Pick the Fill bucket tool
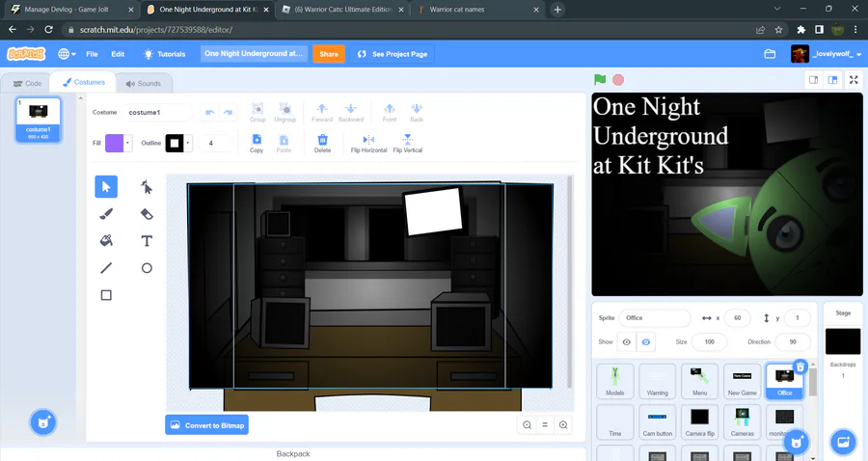This screenshot has width=868, height=461. 106,241
